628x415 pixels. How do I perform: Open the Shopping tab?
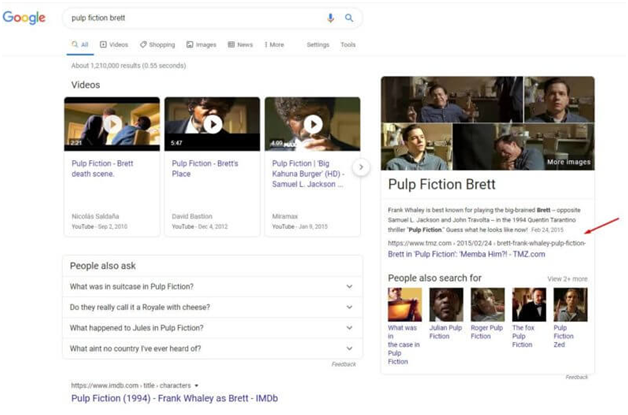(157, 44)
